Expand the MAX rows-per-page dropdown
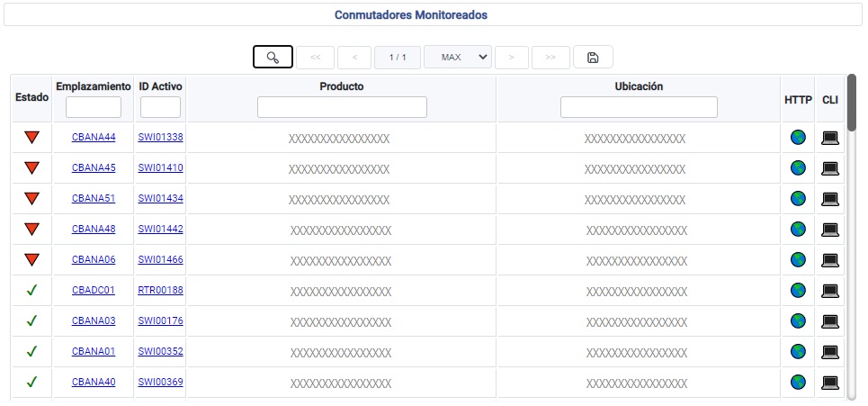The width and height of the screenshot is (868, 406). 458,57
